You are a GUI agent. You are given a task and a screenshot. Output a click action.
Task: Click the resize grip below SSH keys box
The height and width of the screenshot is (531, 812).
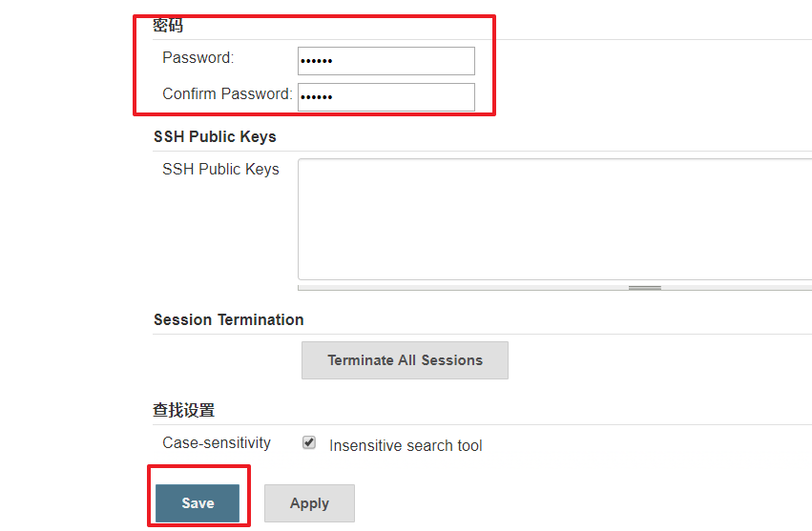(x=645, y=288)
